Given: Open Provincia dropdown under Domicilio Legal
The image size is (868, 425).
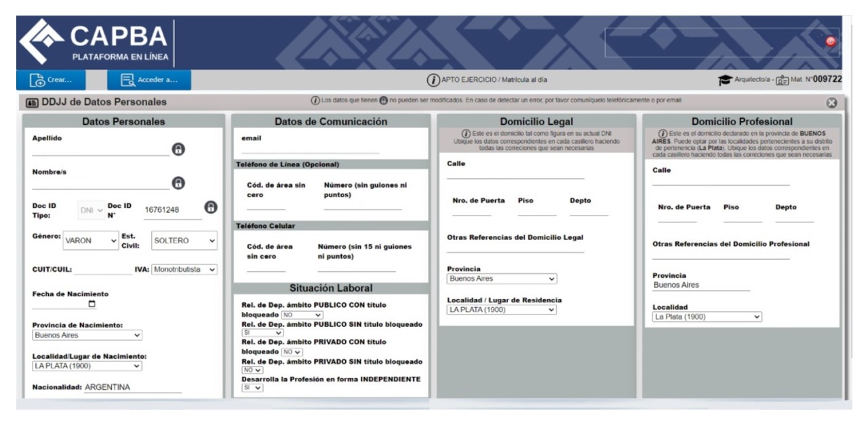Looking at the screenshot, I should (501, 279).
